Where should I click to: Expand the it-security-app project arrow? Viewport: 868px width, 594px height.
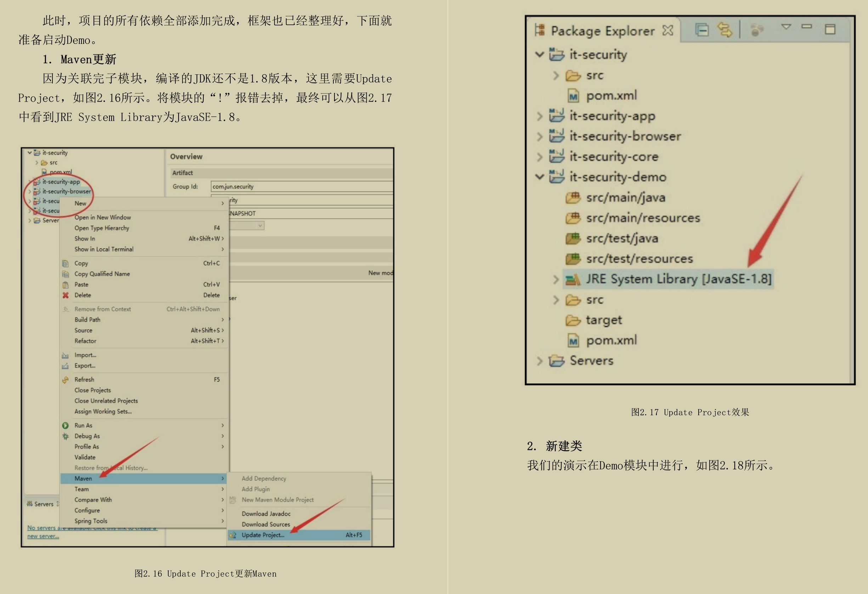click(539, 116)
